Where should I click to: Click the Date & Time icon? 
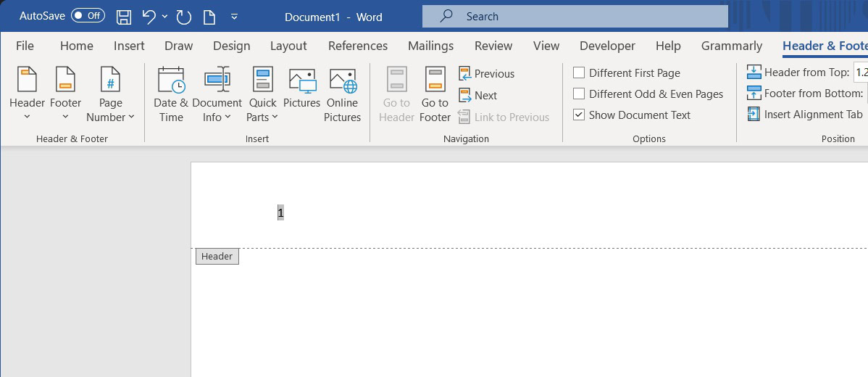click(170, 94)
